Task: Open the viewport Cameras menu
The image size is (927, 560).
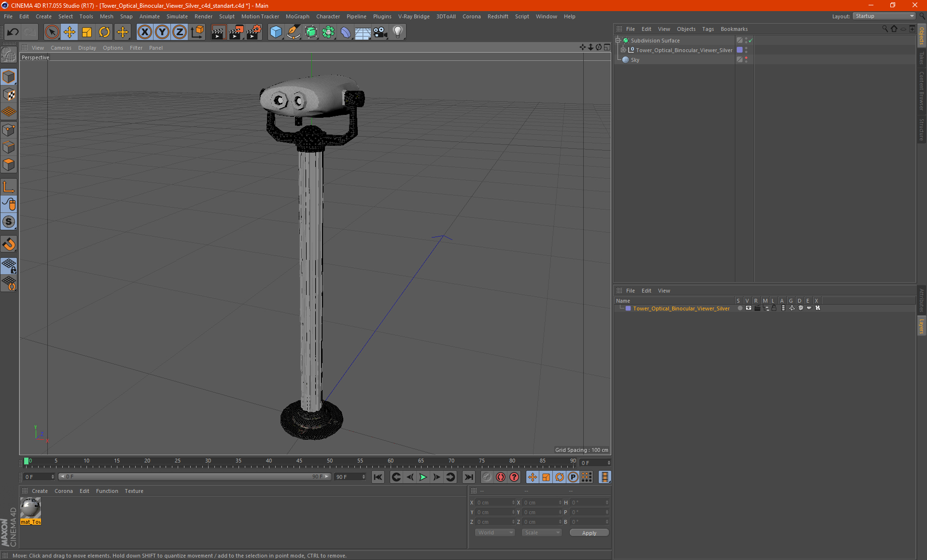Action: tap(61, 48)
